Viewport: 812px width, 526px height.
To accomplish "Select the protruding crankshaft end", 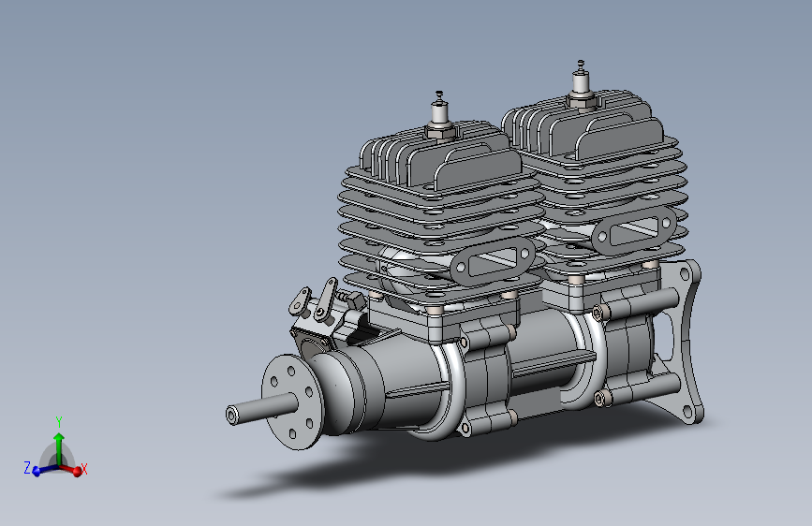I will 261,408.
